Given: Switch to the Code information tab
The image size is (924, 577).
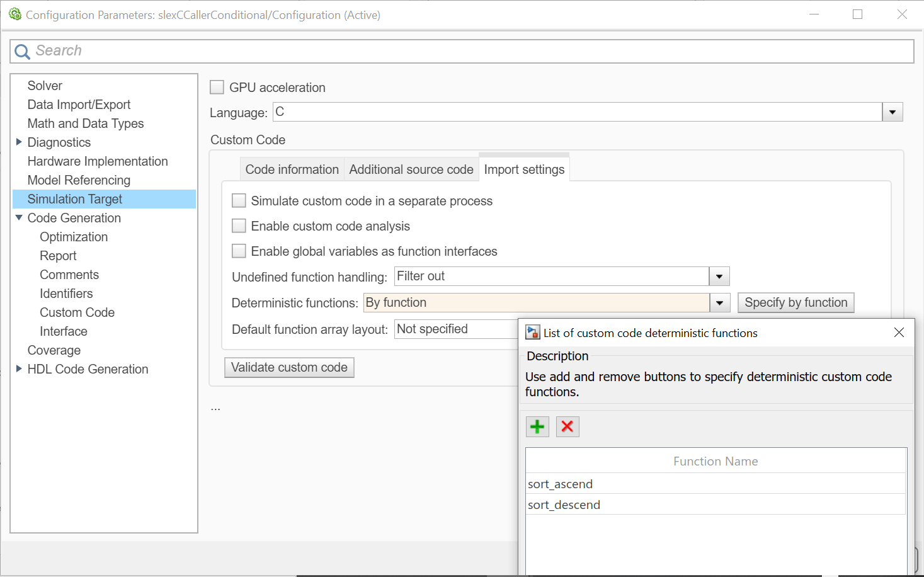Looking at the screenshot, I should pos(292,169).
